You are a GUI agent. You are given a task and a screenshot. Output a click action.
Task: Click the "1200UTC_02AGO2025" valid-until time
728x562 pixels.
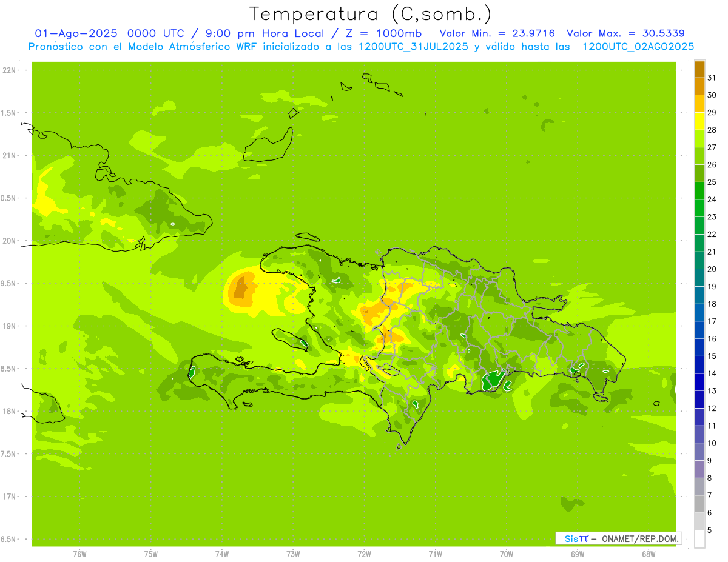click(638, 47)
